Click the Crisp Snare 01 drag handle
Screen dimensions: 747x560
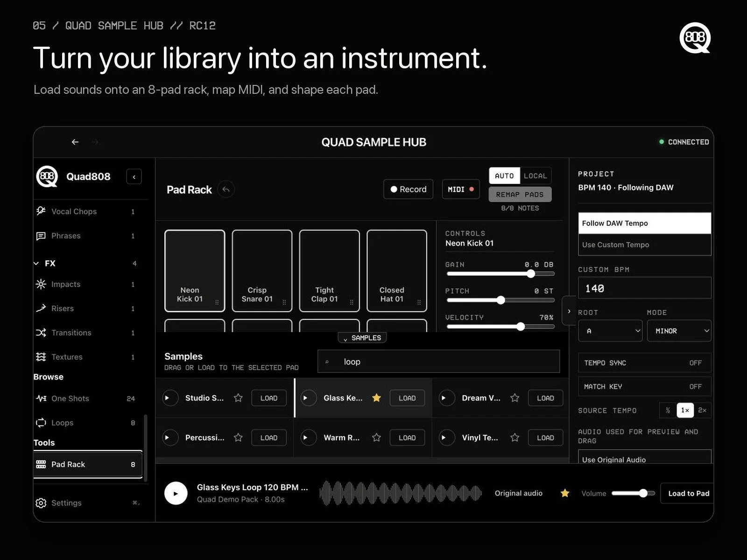pyautogui.click(x=284, y=302)
